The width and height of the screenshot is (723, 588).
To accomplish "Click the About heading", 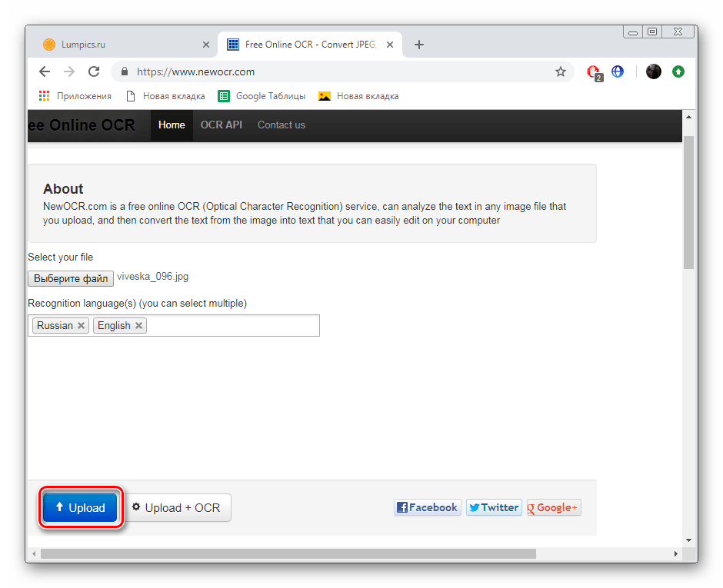I will tap(63, 189).
